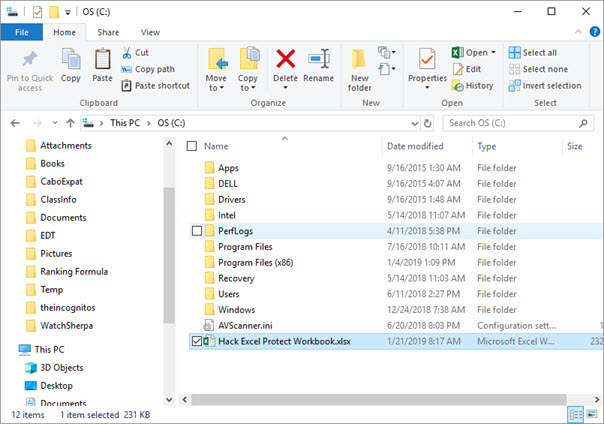Click Properties icon in Quick Access Toolbar
This screenshot has height=424, width=604.
37,12
